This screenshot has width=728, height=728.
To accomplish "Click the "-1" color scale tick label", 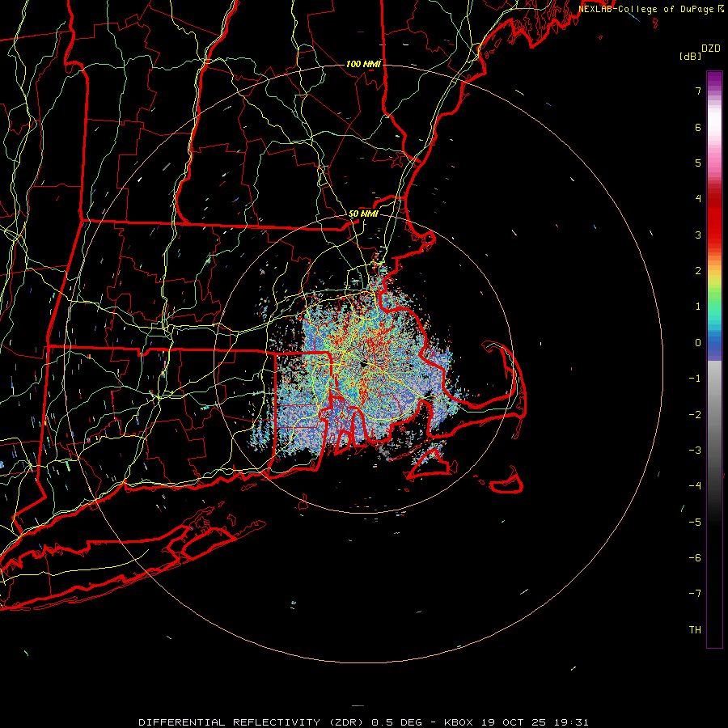I will point(695,379).
